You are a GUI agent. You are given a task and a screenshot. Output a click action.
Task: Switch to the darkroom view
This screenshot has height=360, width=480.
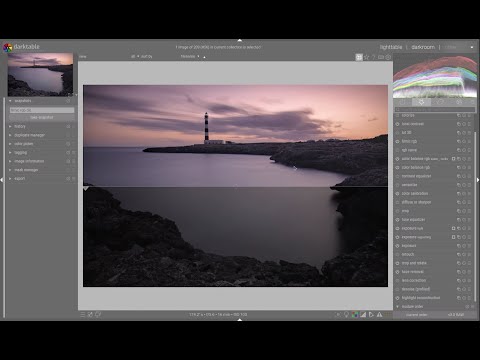[423, 47]
